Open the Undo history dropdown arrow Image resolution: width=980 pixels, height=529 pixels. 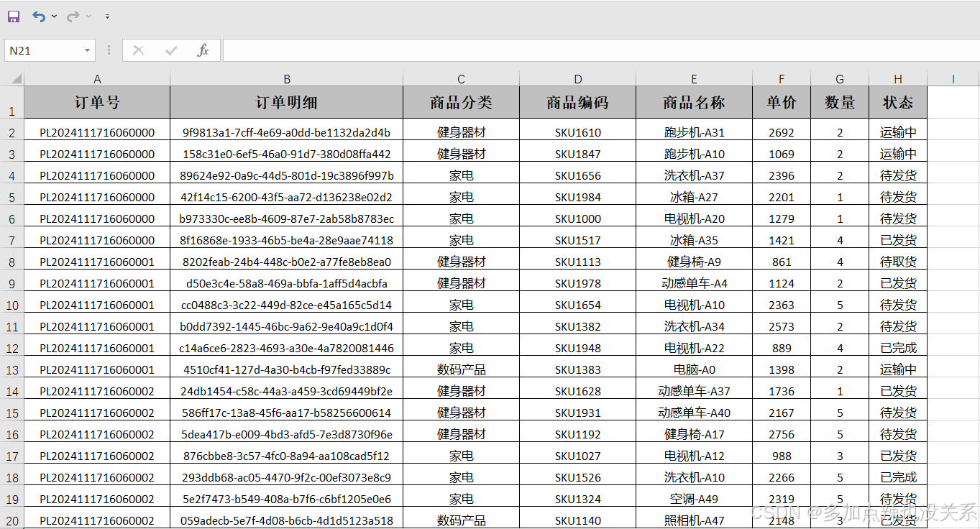(54, 16)
